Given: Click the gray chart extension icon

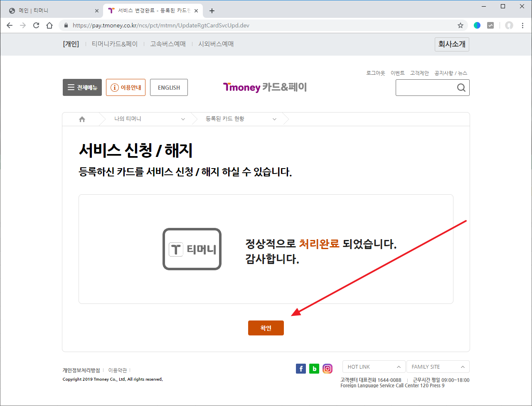Looking at the screenshot, I should 490,25.
